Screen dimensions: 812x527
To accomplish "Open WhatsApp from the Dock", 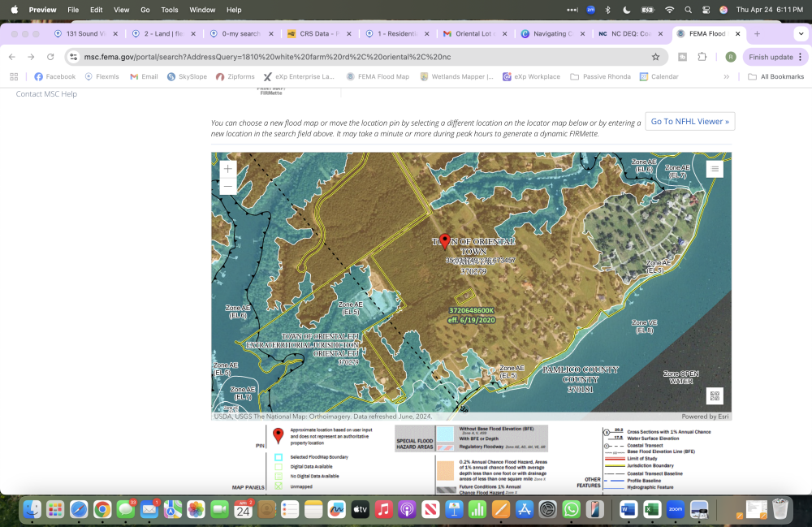I will 571,510.
